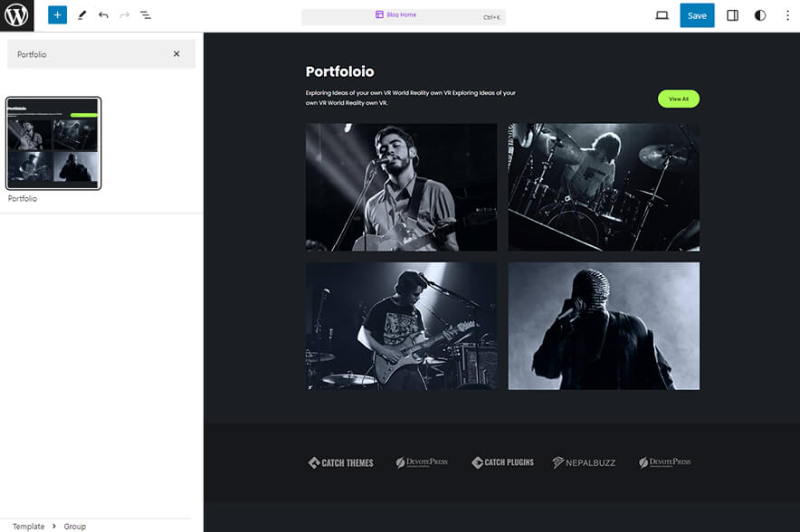Click the Portfolio search input field
This screenshot has height=532, width=800.
coord(90,54)
